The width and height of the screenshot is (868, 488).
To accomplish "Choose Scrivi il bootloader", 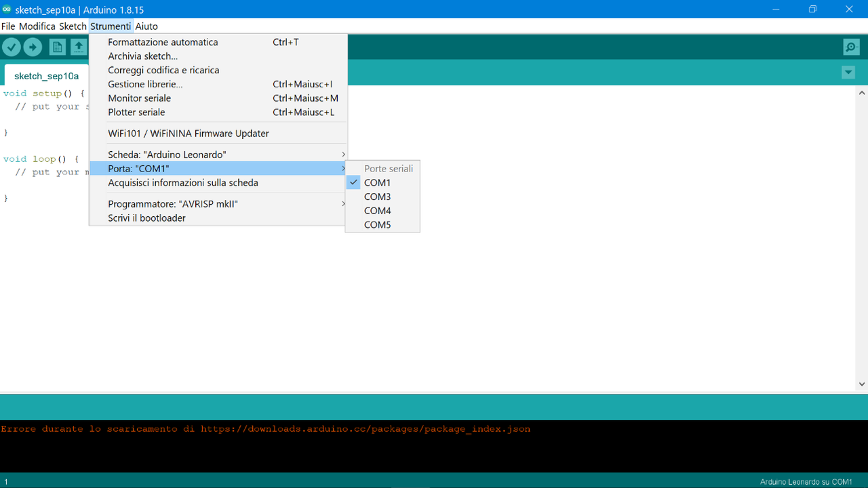I will click(218, 218).
